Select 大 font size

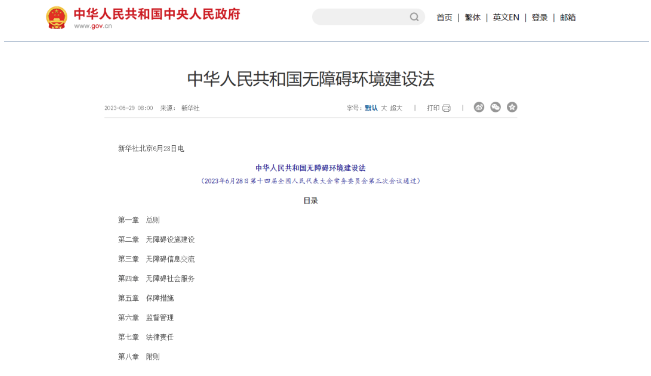[384, 108]
